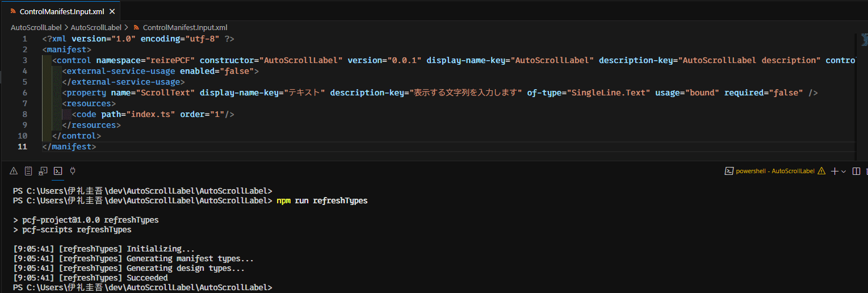Expand the terminal launch profile dropdown
This screenshot has width=868, height=293.
coord(844,171)
